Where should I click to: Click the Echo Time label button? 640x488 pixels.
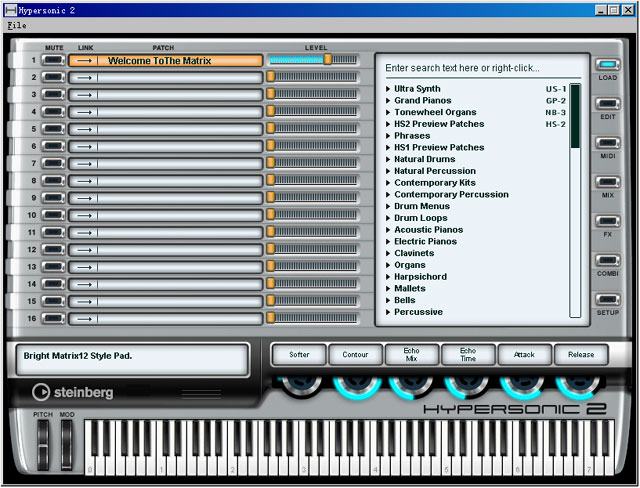coord(468,355)
